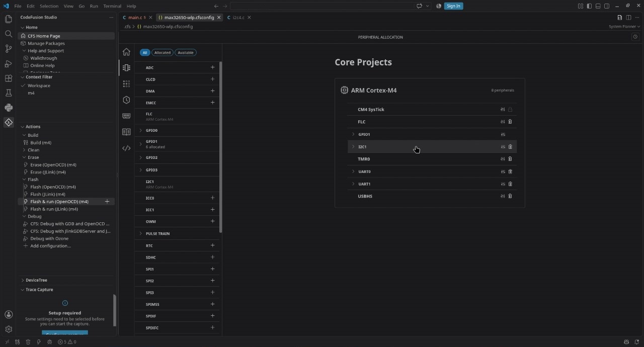
Task: Click the Sign In button
Action: point(453,6)
